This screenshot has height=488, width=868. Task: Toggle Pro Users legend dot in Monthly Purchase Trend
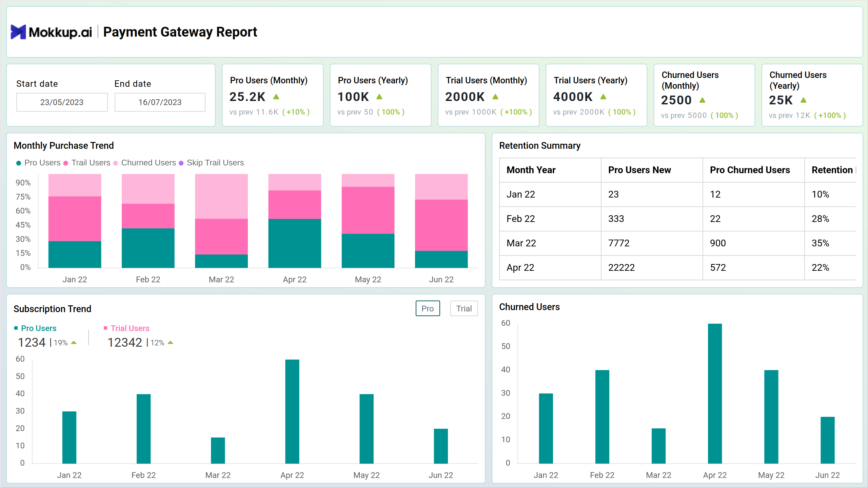(x=19, y=163)
